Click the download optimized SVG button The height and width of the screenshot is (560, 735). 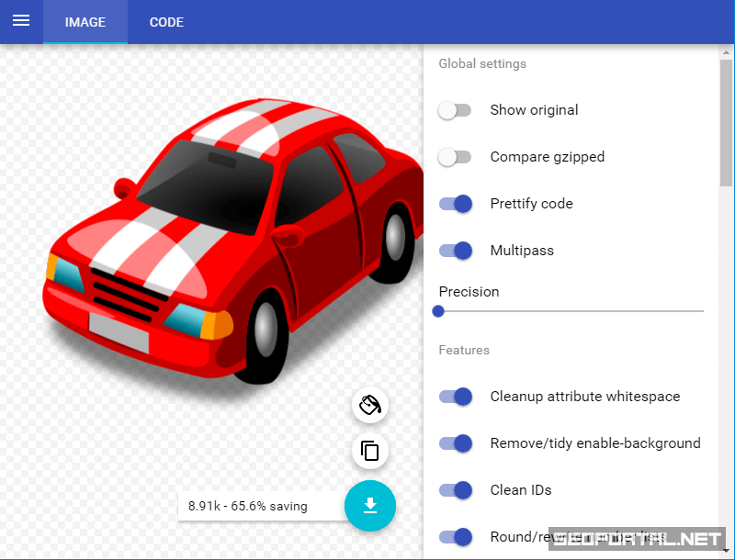tap(369, 505)
